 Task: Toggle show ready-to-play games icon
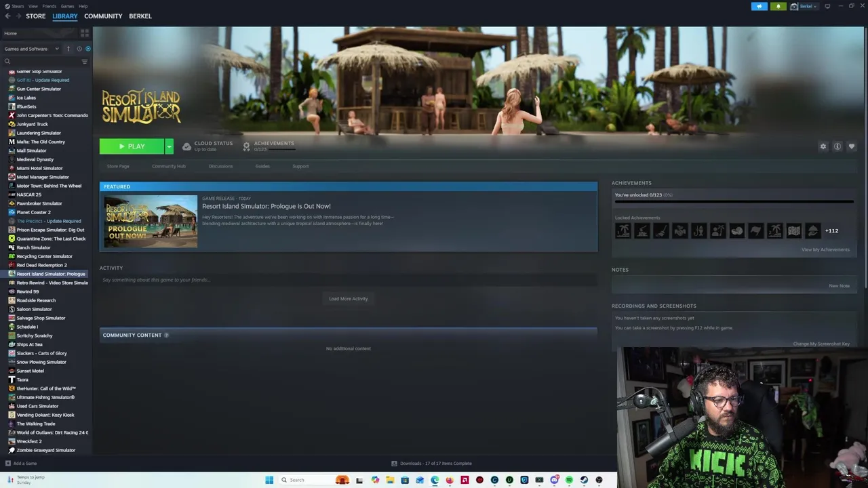coord(87,49)
